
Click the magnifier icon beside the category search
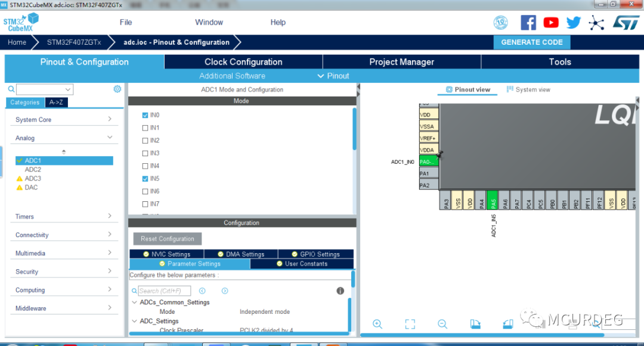(x=11, y=89)
